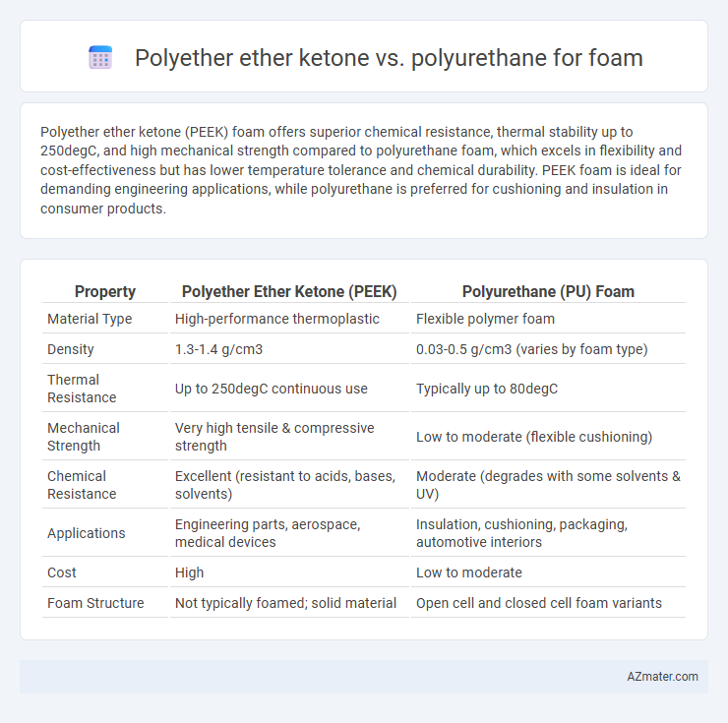This screenshot has height=723, width=728.
Task: Click the 'Open cell and closed cell foam variants' cell
Action: click(539, 603)
